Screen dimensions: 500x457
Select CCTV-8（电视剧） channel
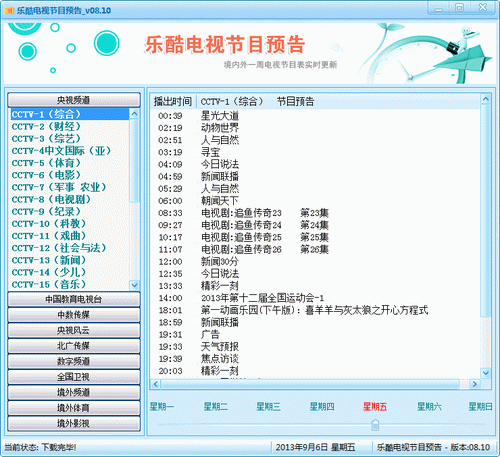[x=69, y=199]
